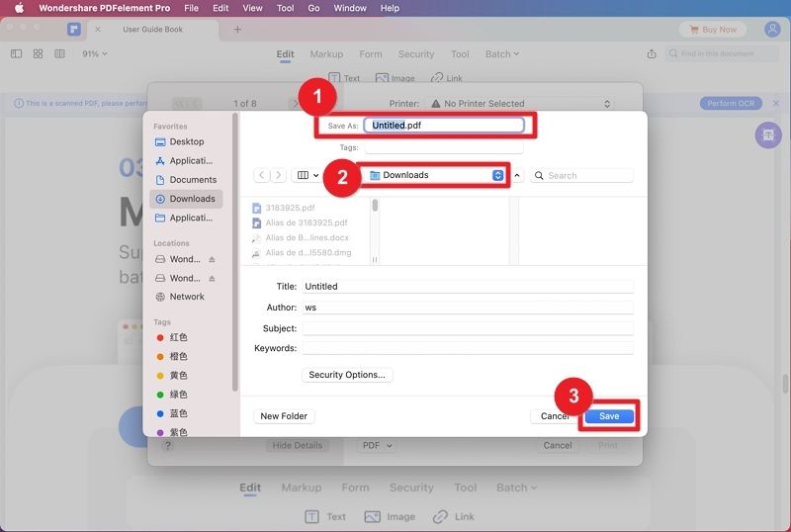Click the share icon in the toolbar
The height and width of the screenshot is (532, 791).
(x=652, y=53)
